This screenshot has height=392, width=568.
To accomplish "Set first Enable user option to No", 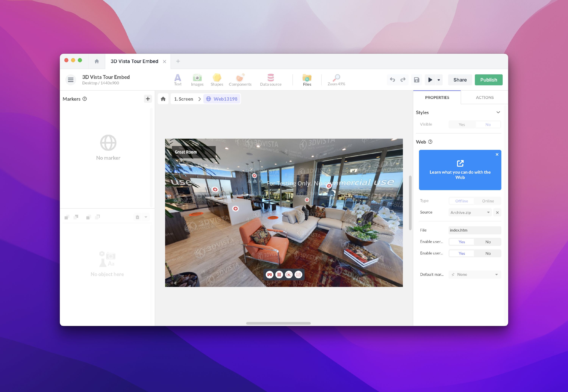I will [488, 242].
